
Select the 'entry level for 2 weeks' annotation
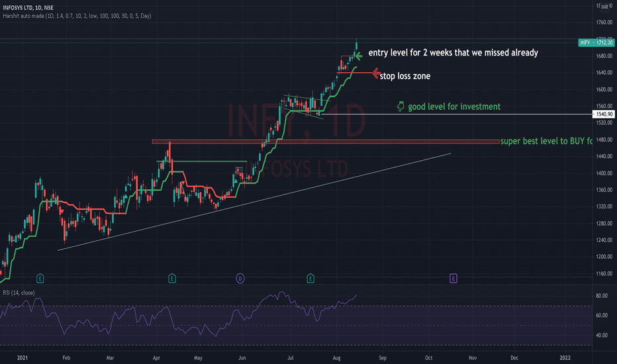pos(453,52)
